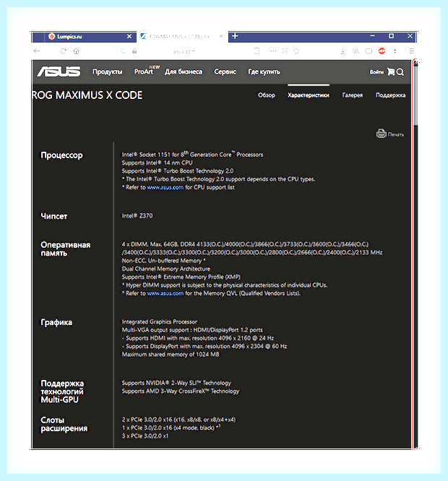This screenshot has height=481, width=448.
Task: Click the browser home icon
Action: tap(76, 51)
